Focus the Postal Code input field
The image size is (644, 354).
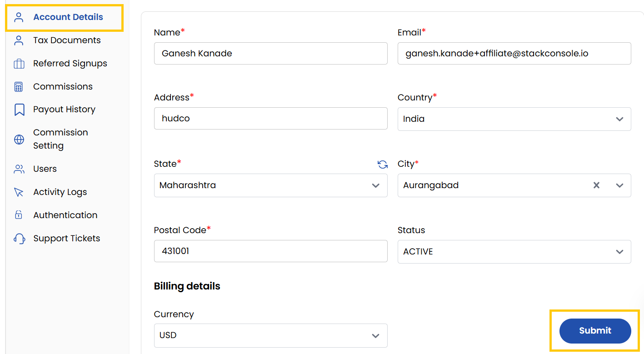click(x=270, y=251)
